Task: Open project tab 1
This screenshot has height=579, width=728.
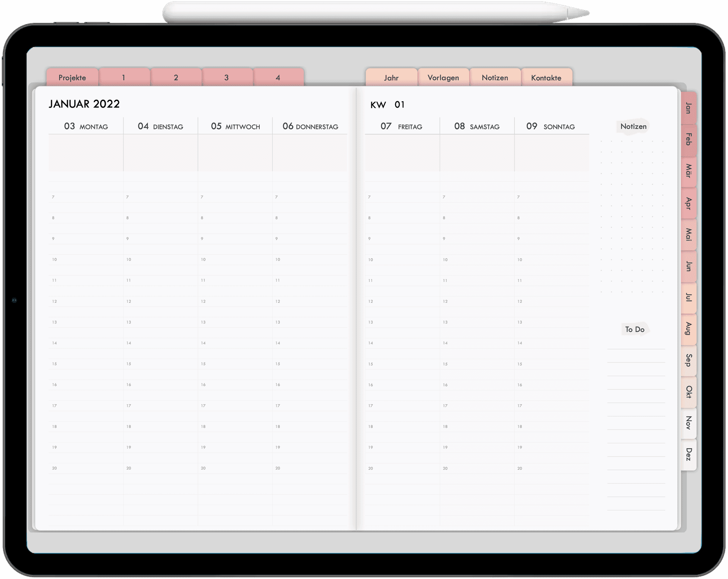Action: 124,77
